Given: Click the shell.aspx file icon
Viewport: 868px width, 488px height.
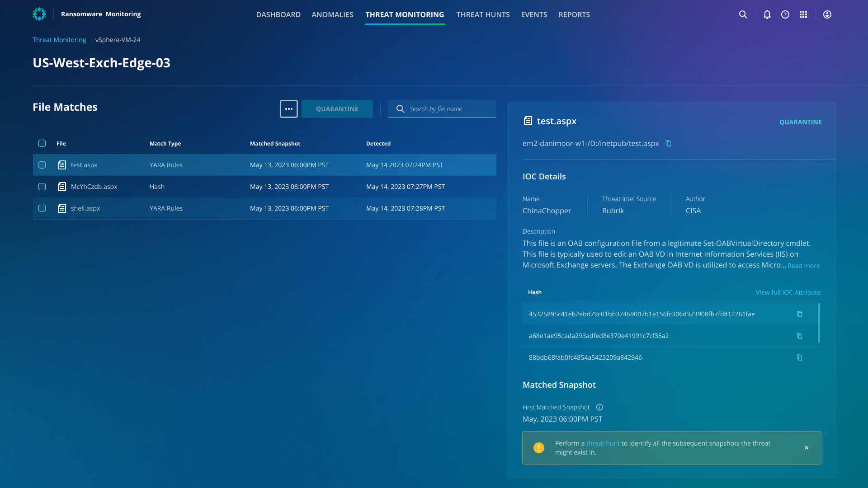Looking at the screenshot, I should [x=62, y=208].
